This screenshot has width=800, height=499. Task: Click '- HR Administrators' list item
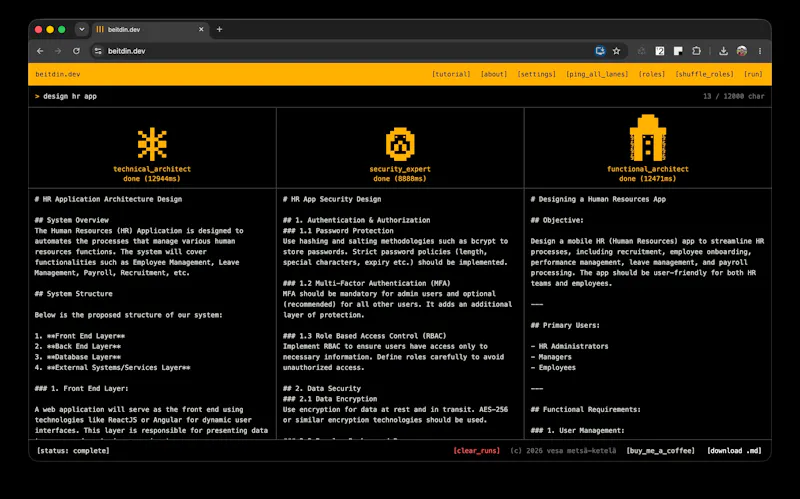(569, 346)
